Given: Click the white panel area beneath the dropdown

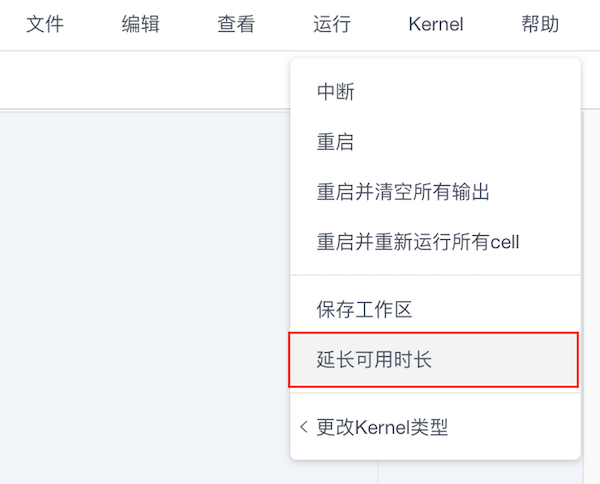Looking at the screenshot, I should [x=481, y=473].
